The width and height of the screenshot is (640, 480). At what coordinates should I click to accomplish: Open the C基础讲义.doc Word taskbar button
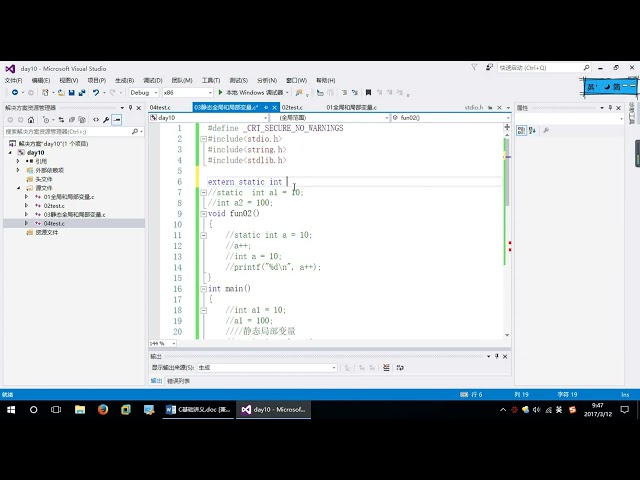[x=199, y=409]
